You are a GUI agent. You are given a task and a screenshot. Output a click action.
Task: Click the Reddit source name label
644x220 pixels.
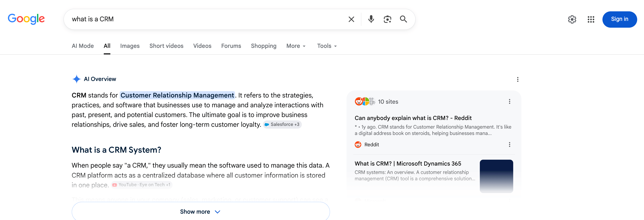pyautogui.click(x=372, y=144)
